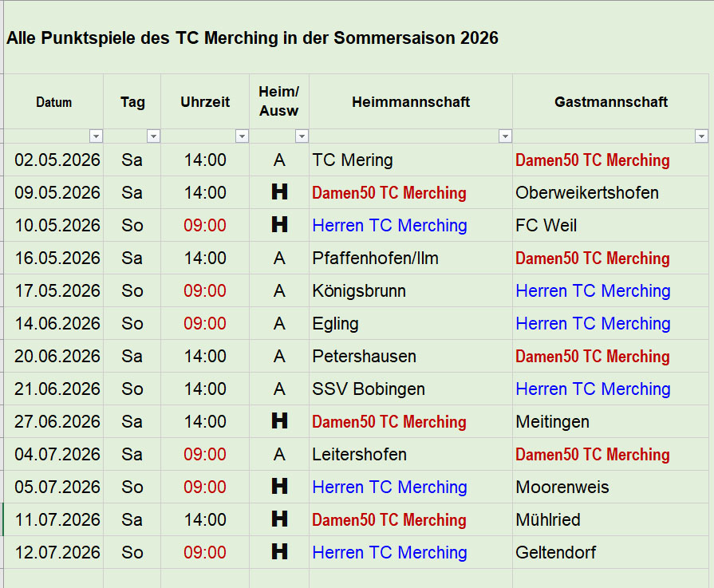Expand the Heimmannschaft filter dropdown
The image size is (714, 588).
point(505,136)
